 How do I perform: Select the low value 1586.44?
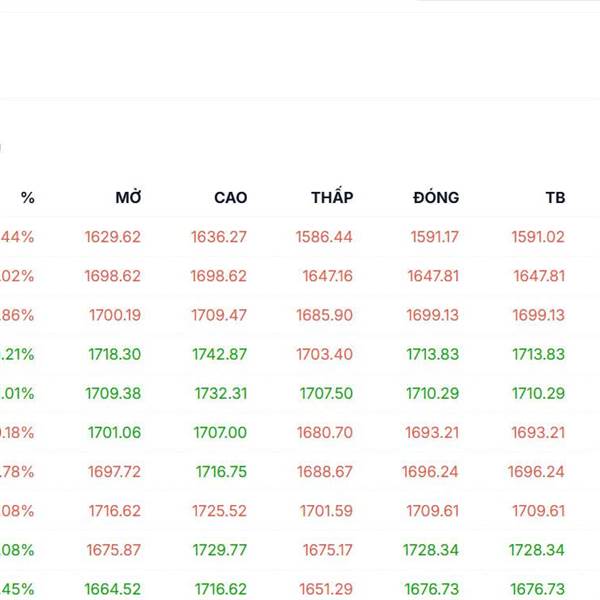[324, 237]
